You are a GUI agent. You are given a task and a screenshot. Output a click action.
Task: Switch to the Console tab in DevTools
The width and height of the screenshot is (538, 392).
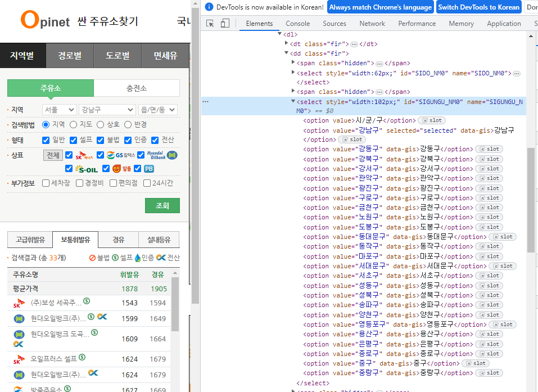click(297, 24)
